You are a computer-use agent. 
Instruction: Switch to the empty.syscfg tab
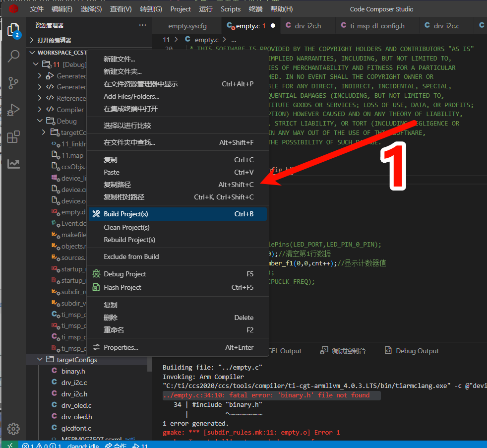coord(187,26)
